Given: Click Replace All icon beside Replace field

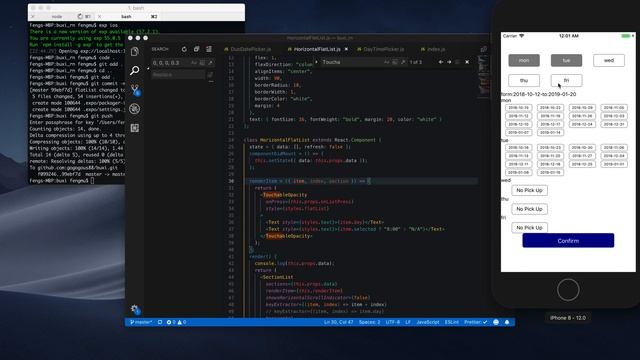Looking at the screenshot, I should 210,75.
